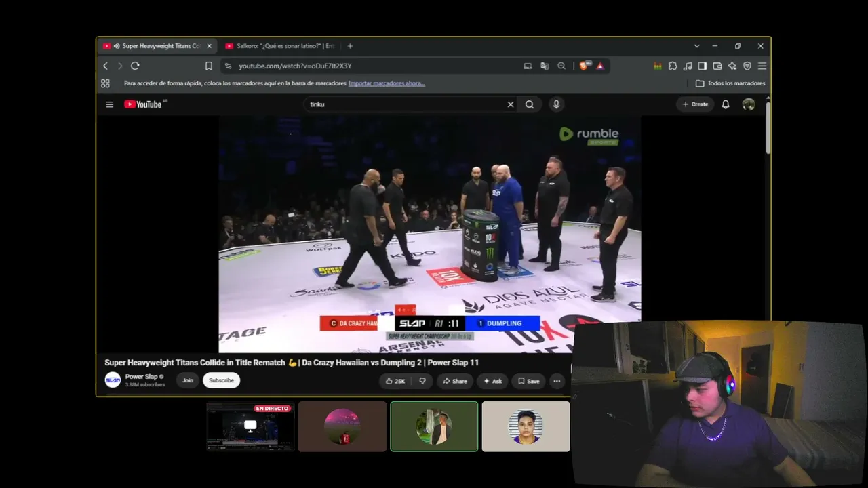Open a new browser tab
Viewport: 868px width, 488px height.
[x=350, y=46]
